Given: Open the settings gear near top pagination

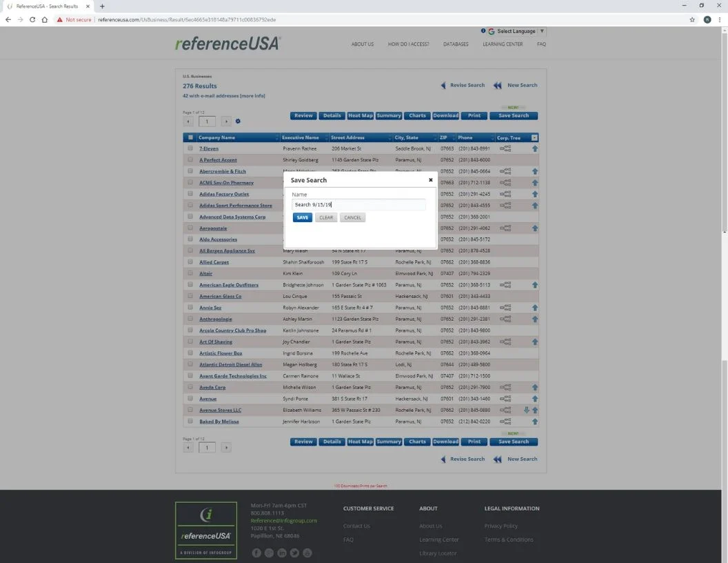Looking at the screenshot, I should (238, 121).
